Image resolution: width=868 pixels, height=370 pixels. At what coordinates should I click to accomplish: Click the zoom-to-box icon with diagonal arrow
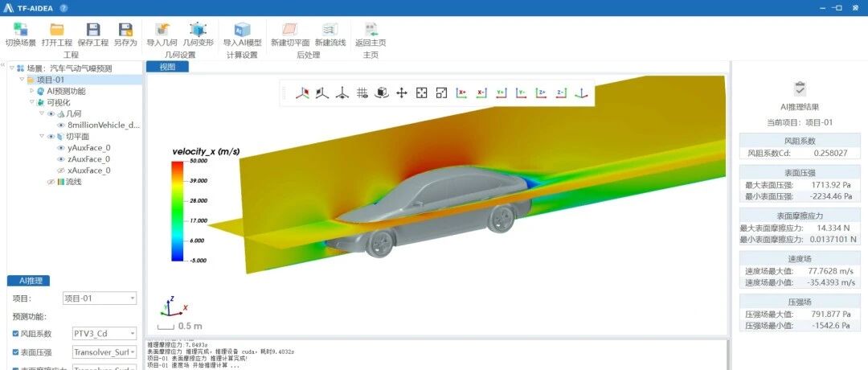pyautogui.click(x=441, y=93)
